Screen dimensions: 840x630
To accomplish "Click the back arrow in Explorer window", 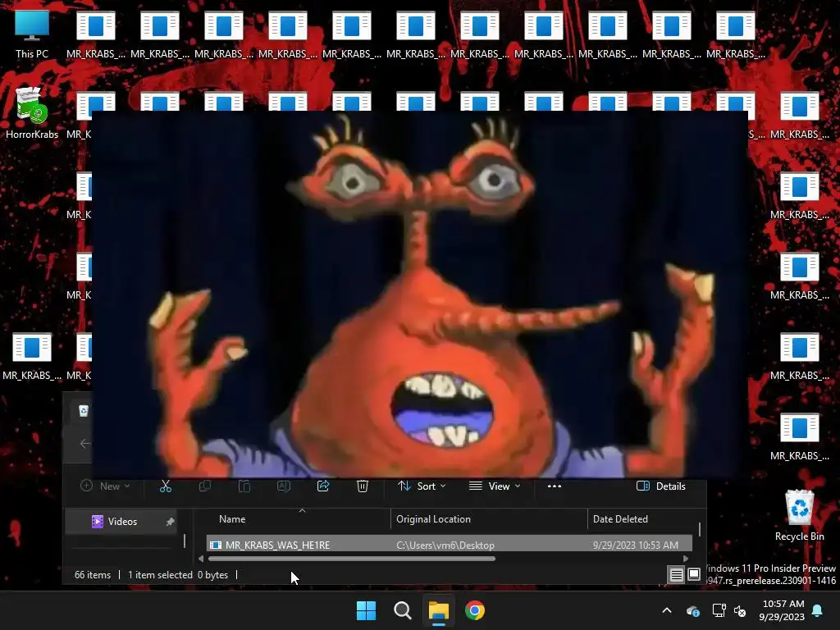I will pos(84,444).
